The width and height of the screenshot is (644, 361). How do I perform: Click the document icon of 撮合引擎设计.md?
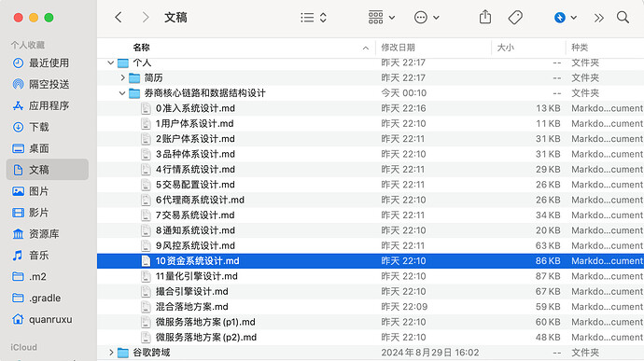[x=146, y=292]
